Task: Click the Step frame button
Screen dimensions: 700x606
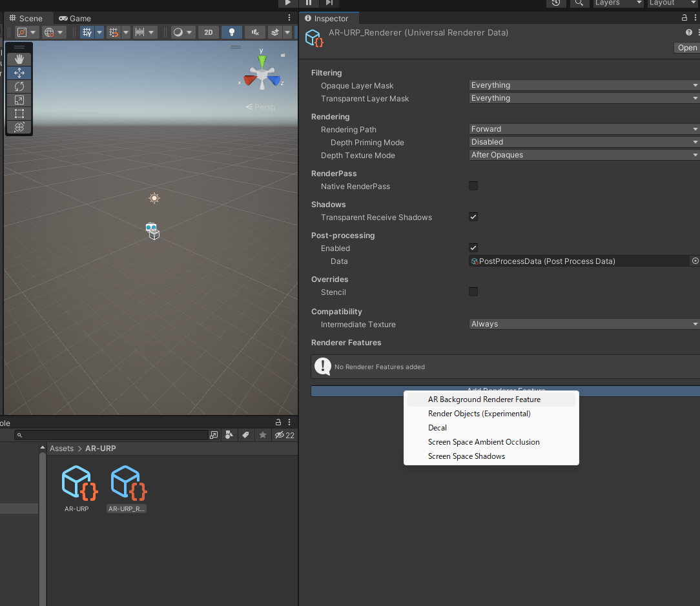Action: (x=329, y=3)
